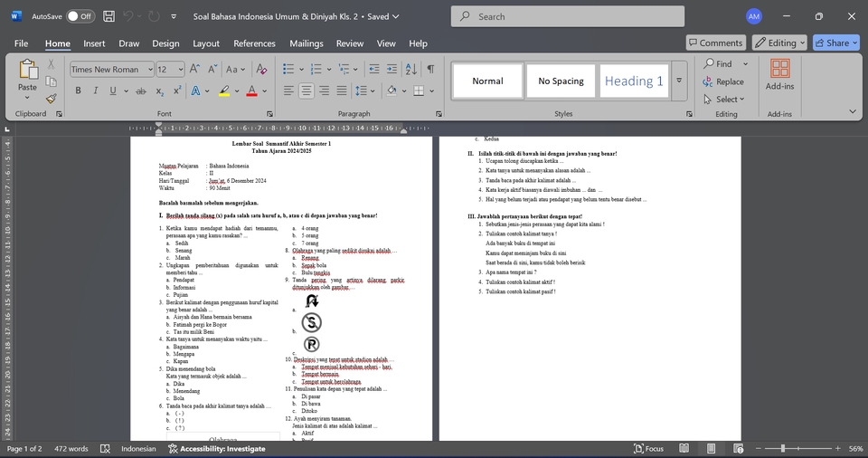Toggle Superscript formatting
This screenshot has height=458, width=868.
click(x=177, y=91)
